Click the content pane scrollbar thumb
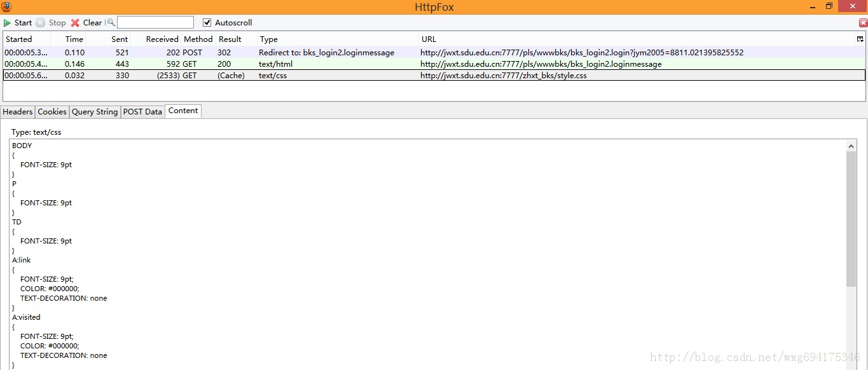Image resolution: width=868 pixels, height=370 pixels. click(851, 219)
